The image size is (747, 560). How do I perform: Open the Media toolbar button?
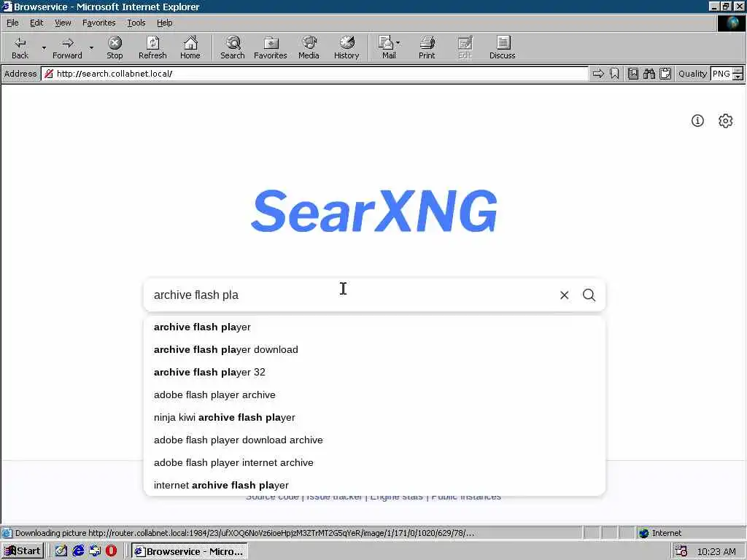click(x=309, y=47)
